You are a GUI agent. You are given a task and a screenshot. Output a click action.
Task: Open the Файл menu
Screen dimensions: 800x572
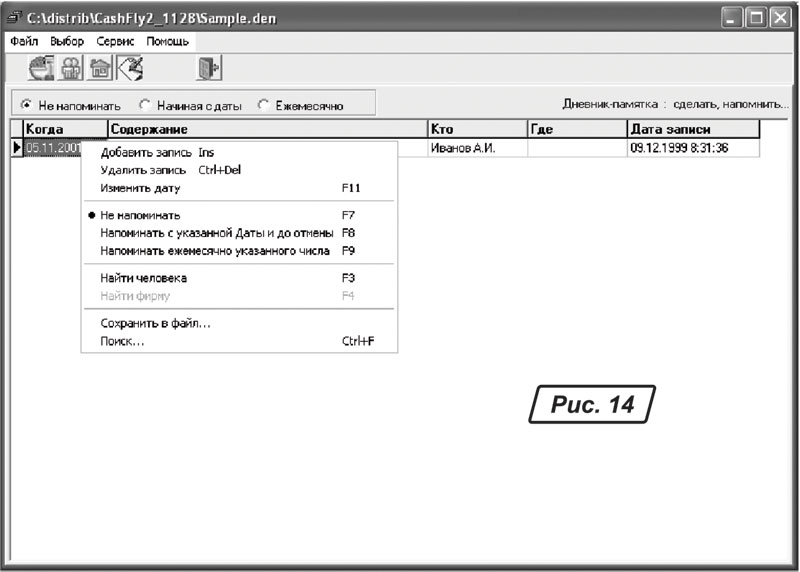[x=24, y=42]
